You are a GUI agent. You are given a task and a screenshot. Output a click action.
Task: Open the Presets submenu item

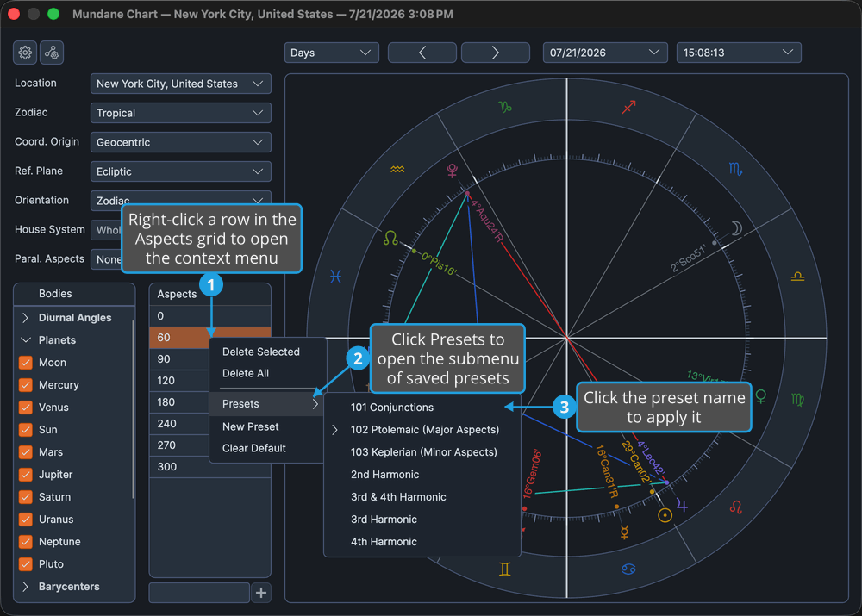click(x=268, y=404)
